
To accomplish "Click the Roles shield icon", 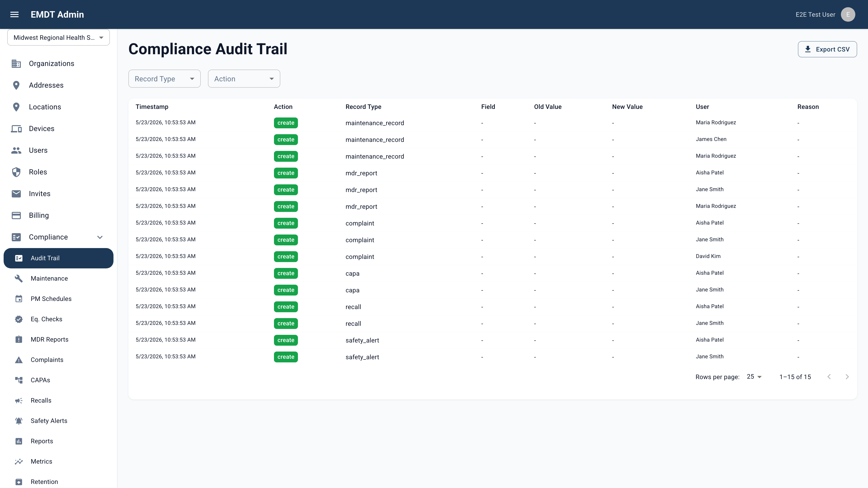I will (16, 172).
